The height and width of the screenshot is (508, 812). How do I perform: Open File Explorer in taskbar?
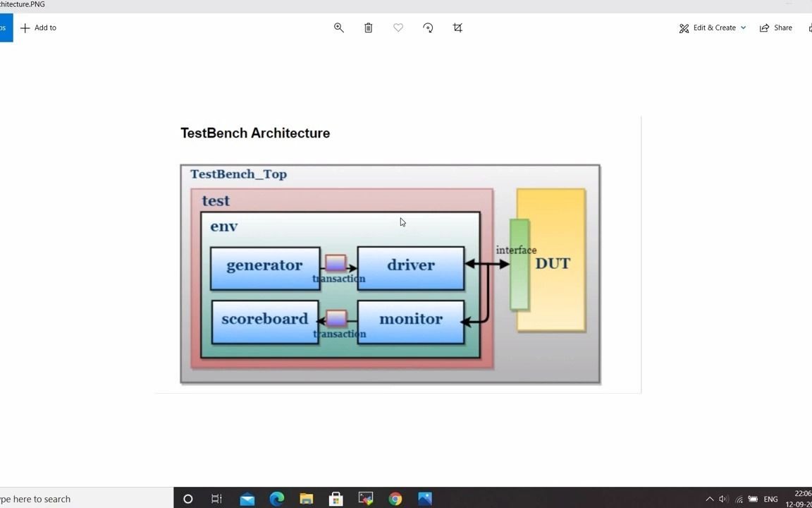coord(306,499)
